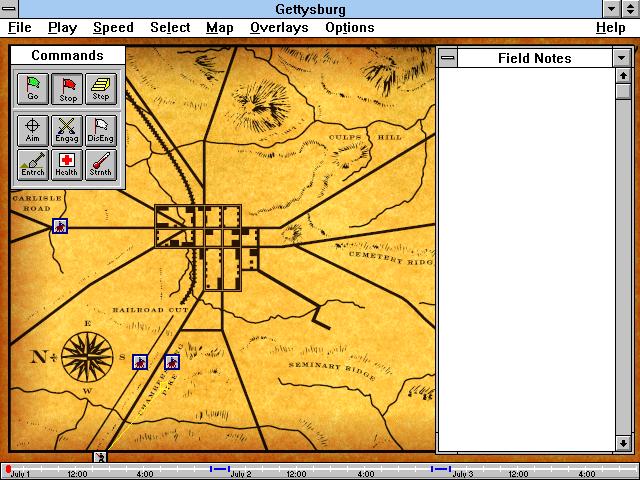Select left cavalry unit near compass
Image resolution: width=640 pixels, height=480 pixels.
pos(140,362)
